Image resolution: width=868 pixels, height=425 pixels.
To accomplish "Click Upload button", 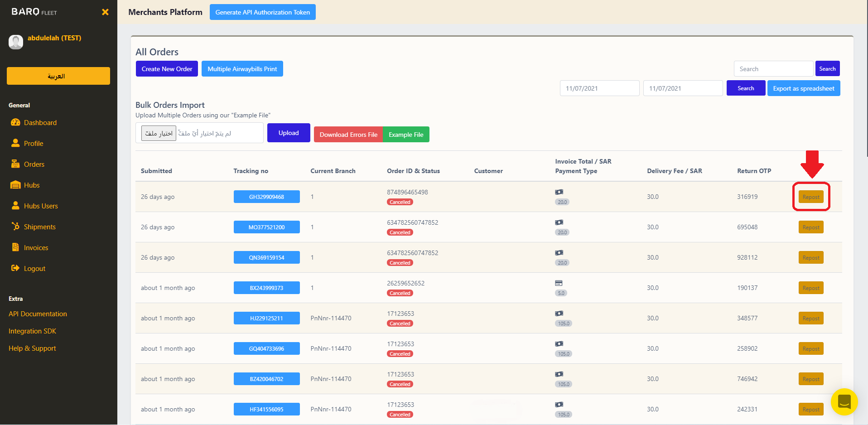I will click(289, 133).
